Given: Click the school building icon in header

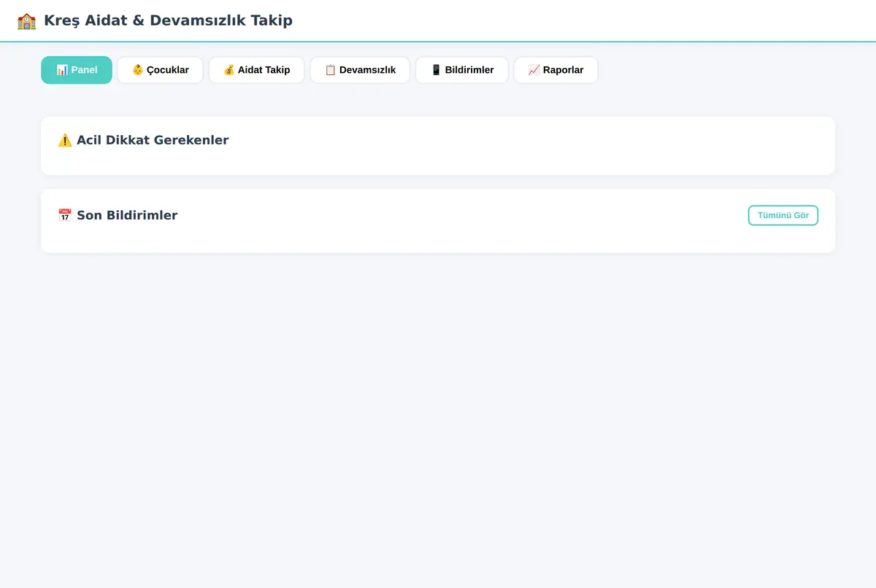Looking at the screenshot, I should coord(26,20).
